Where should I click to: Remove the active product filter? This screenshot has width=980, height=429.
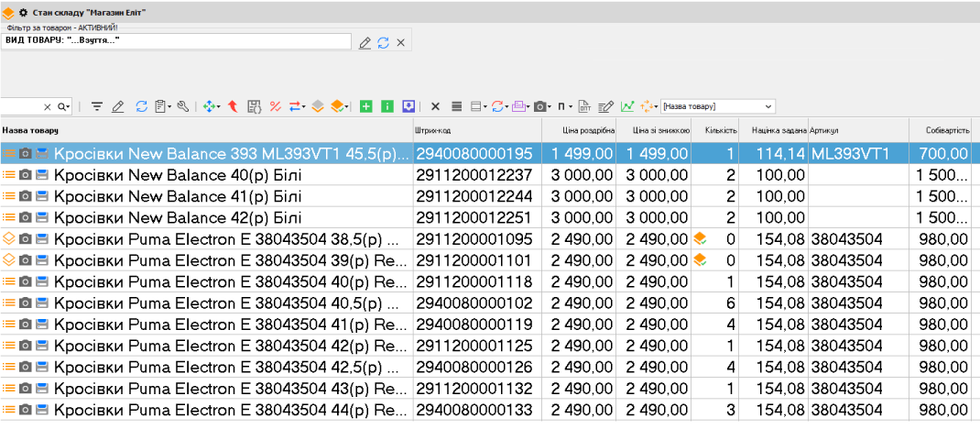[x=401, y=42]
